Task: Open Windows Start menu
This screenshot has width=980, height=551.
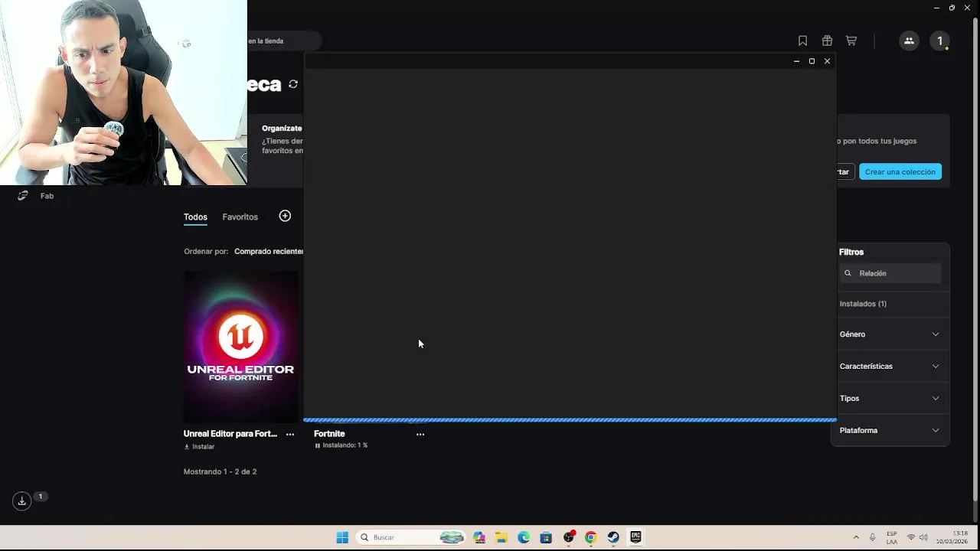Action: pyautogui.click(x=342, y=537)
